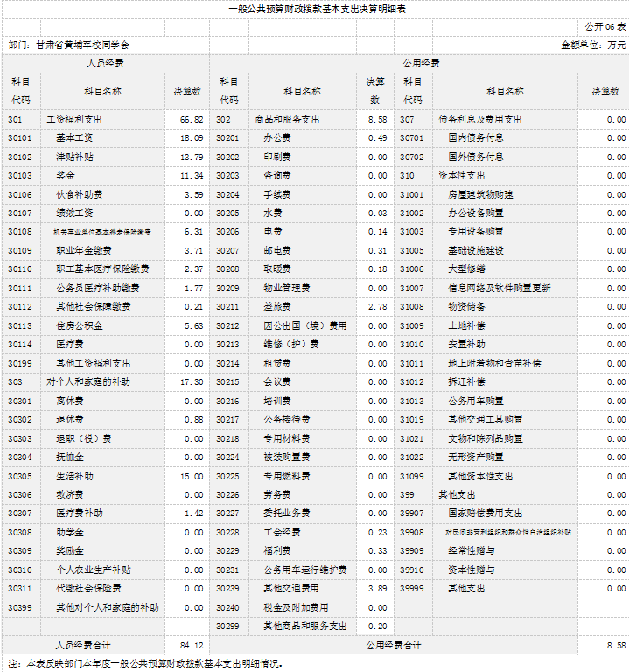Click value 2.78
The width and height of the screenshot is (629, 672).
(377, 307)
